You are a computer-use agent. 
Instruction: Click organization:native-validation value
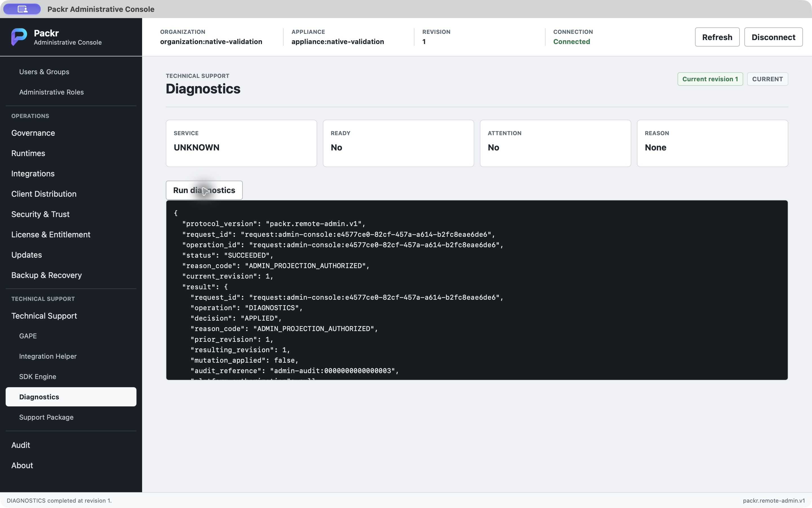click(211, 42)
